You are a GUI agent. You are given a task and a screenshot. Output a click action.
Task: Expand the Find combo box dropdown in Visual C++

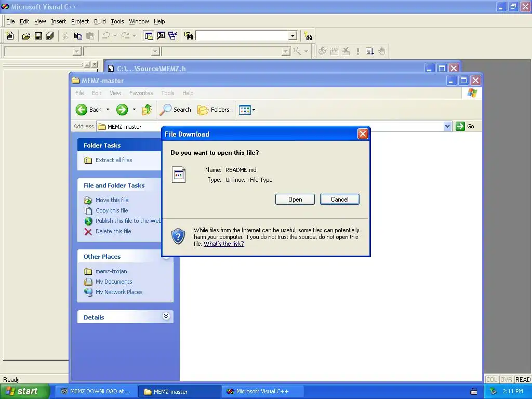pos(293,36)
